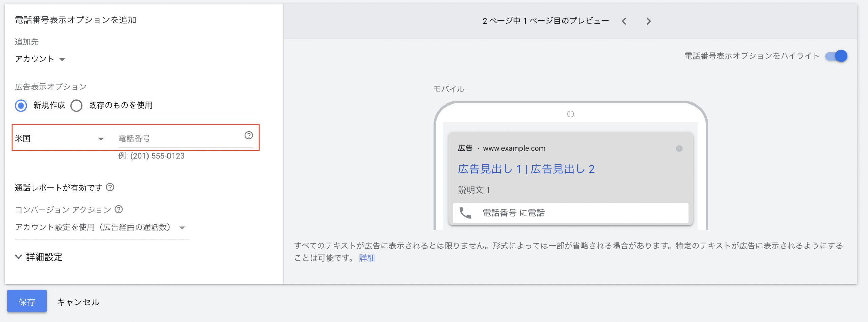
Task: Click the 保存 button
Action: pyautogui.click(x=27, y=301)
